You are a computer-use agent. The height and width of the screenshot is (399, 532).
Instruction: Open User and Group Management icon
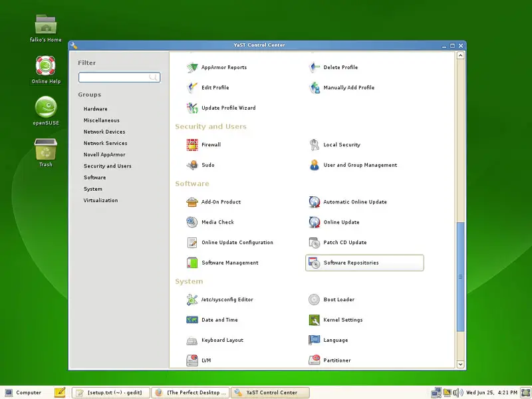pyautogui.click(x=314, y=165)
